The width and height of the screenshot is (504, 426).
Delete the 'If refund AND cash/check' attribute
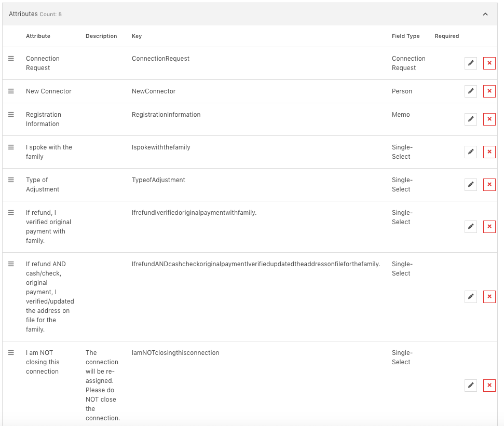click(489, 297)
